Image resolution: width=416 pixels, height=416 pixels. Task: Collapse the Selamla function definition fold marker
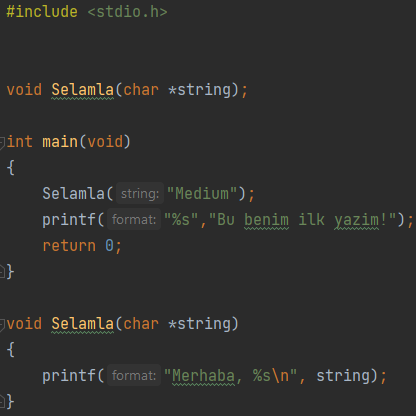pyautogui.click(x=2, y=324)
